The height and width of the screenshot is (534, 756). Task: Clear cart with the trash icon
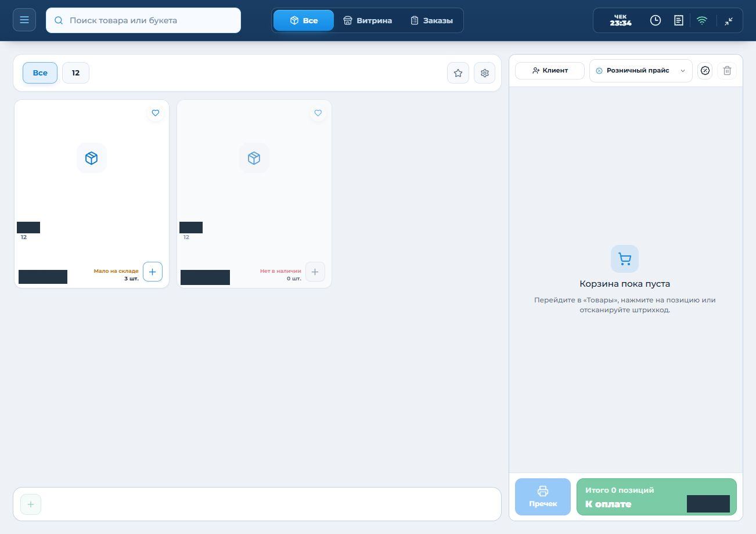[x=727, y=71]
